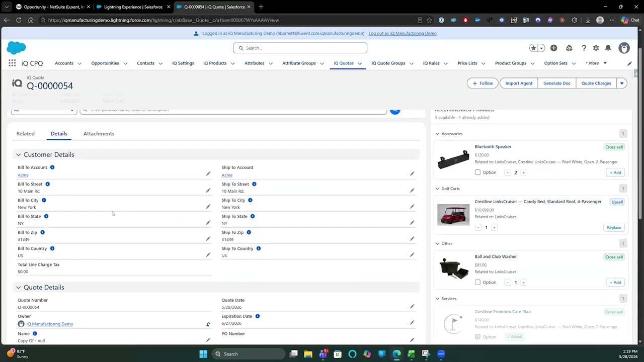
Task: Edit the Ship To Street field
Action: (x=412, y=191)
